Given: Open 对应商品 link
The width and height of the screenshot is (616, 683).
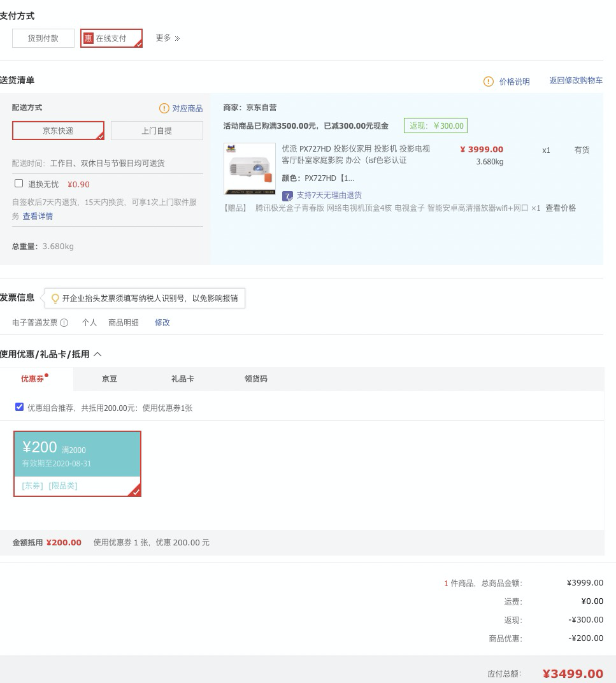Looking at the screenshot, I should pos(187,108).
